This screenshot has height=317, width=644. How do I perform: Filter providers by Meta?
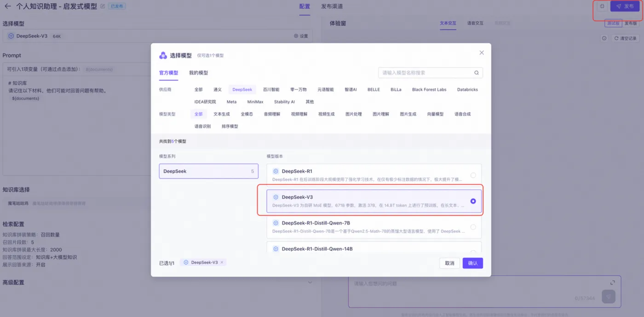coord(231,102)
